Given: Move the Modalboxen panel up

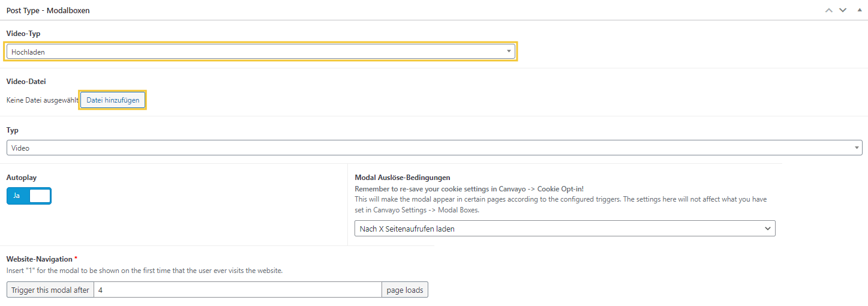Looking at the screenshot, I should [829, 10].
